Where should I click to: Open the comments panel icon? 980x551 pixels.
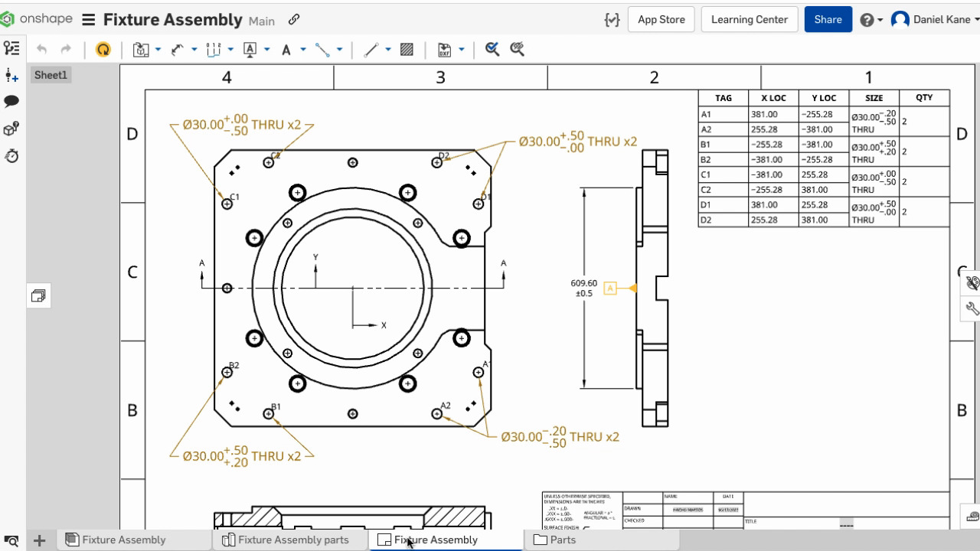[x=11, y=101]
